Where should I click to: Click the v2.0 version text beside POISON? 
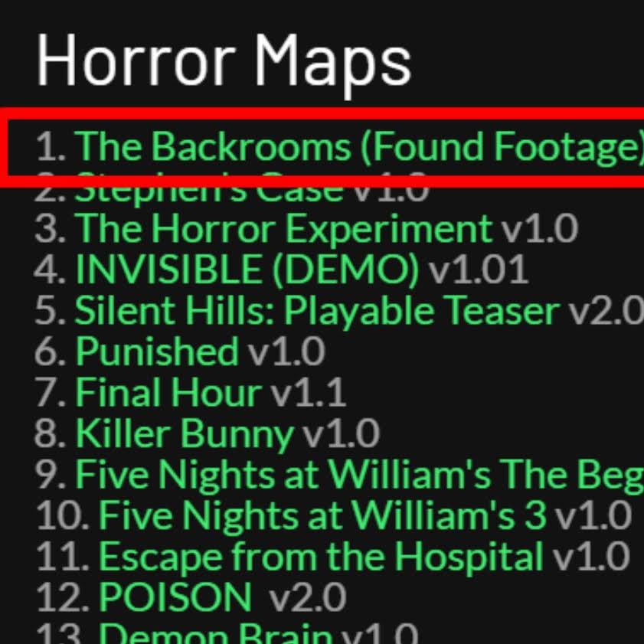[x=308, y=598]
